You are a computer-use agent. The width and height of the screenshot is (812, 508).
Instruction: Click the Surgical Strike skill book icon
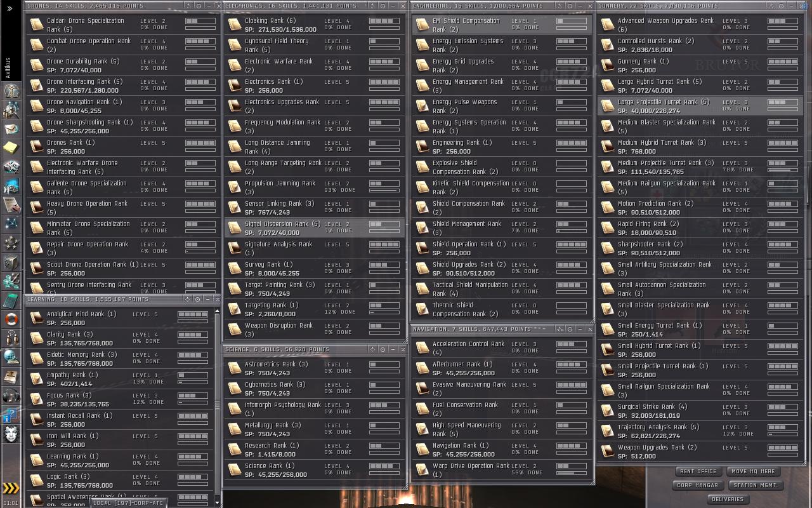[608, 411]
